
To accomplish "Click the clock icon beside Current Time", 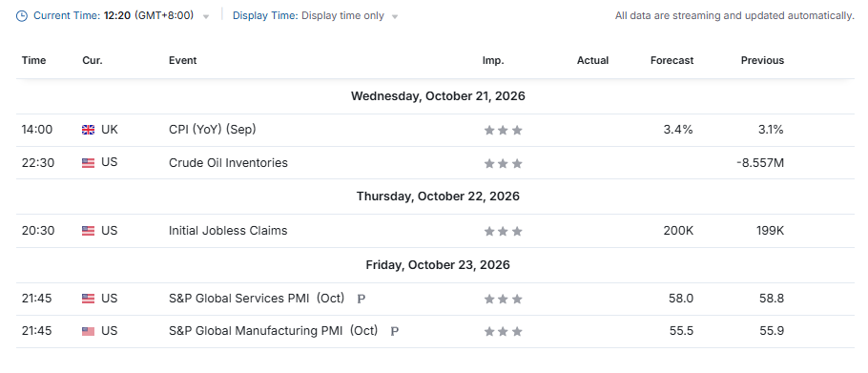I will 22,16.
